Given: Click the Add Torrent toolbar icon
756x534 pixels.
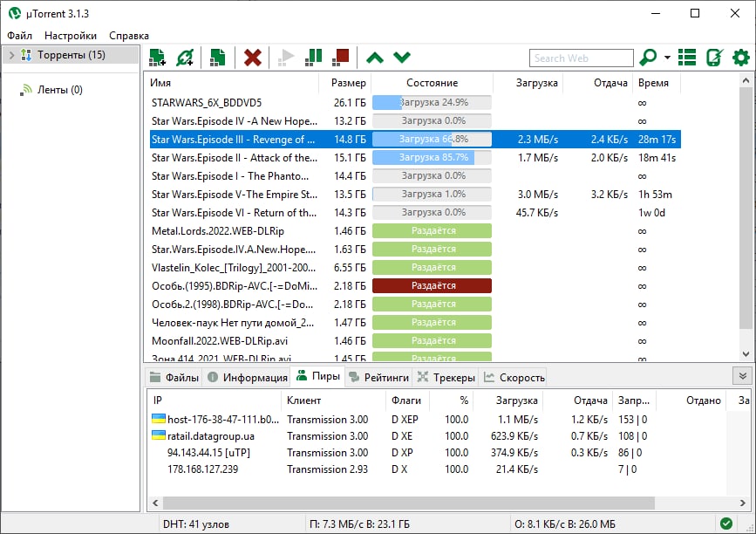Looking at the screenshot, I should 157,58.
